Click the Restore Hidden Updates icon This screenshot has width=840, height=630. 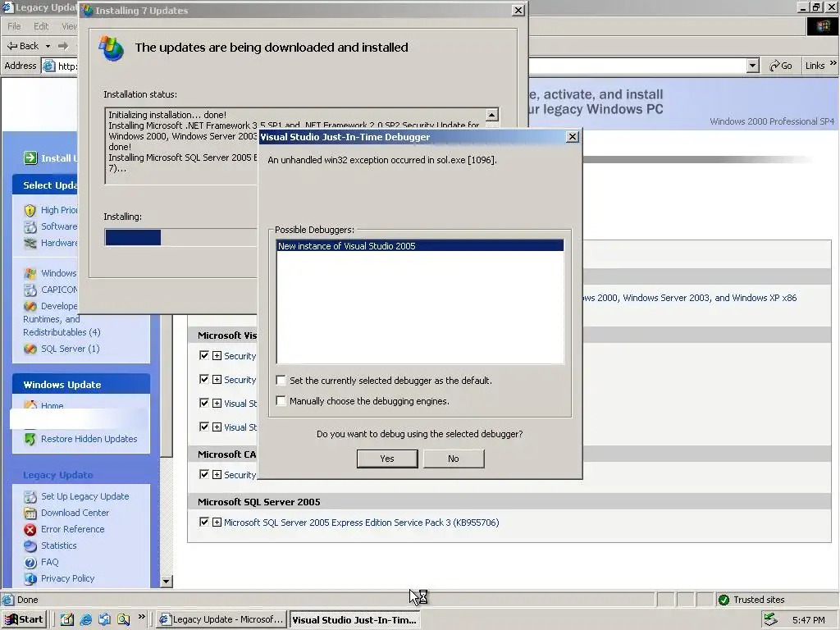(30, 440)
